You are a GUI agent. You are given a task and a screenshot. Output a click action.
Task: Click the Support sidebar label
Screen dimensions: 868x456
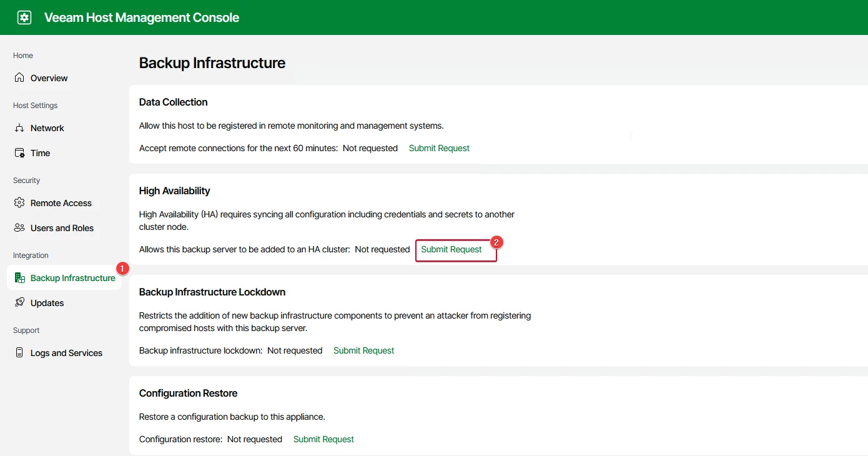(26, 330)
